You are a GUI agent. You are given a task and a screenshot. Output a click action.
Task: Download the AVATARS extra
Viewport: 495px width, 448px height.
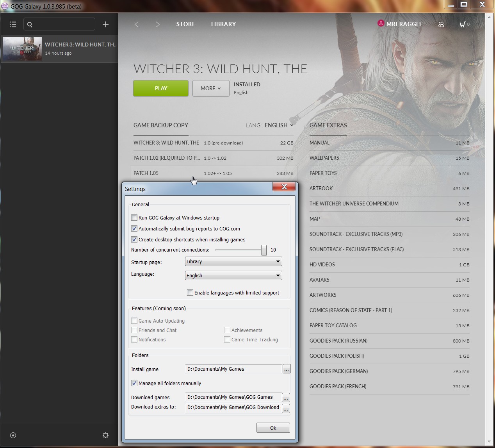pos(390,280)
